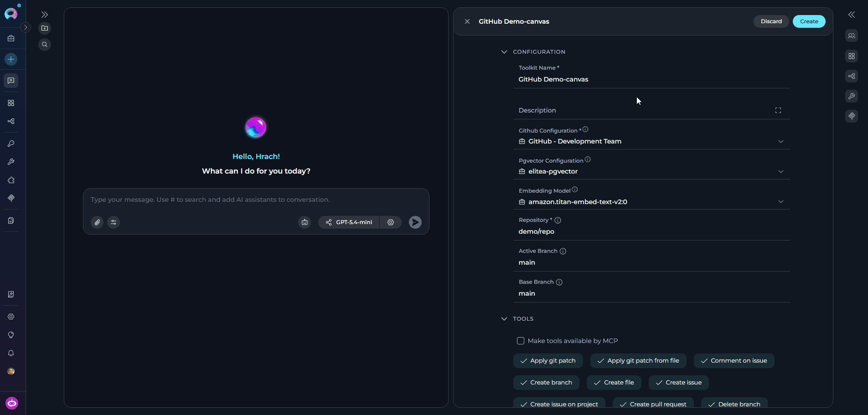Open the connected-nodes icon in the left sidebar
868x415 pixels.
point(11,121)
